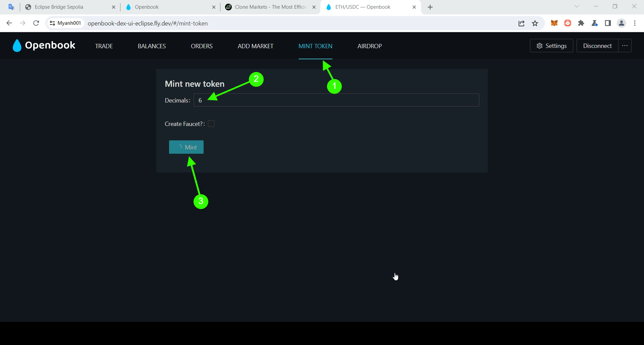This screenshot has height=345, width=644.
Task: Close the Eclipse Bridge Sepolia tab
Action: pos(113,7)
